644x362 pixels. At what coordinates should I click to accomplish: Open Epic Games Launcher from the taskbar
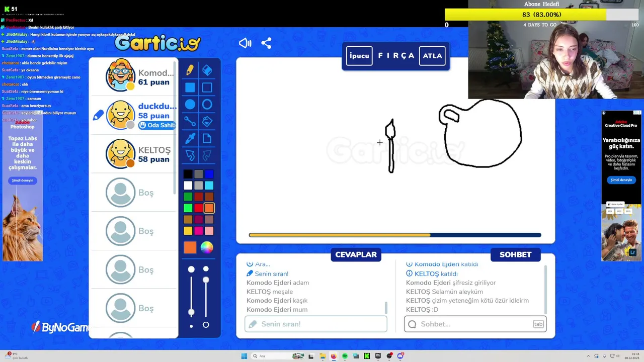click(378, 356)
